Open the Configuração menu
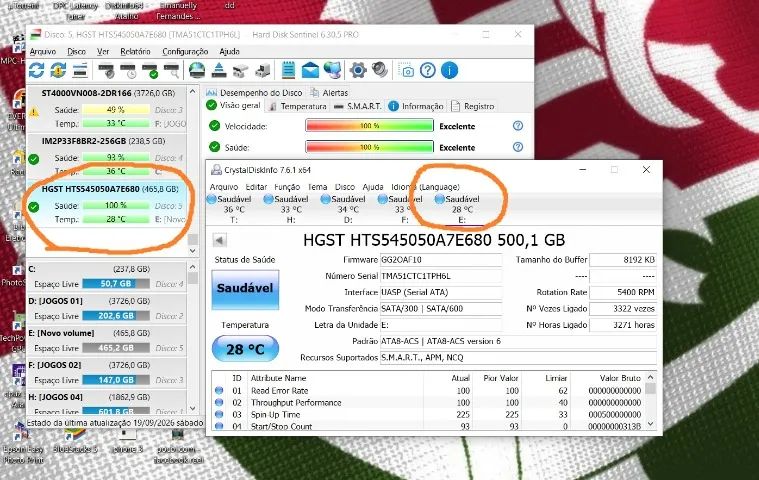This screenshot has width=759, height=480. [185, 51]
